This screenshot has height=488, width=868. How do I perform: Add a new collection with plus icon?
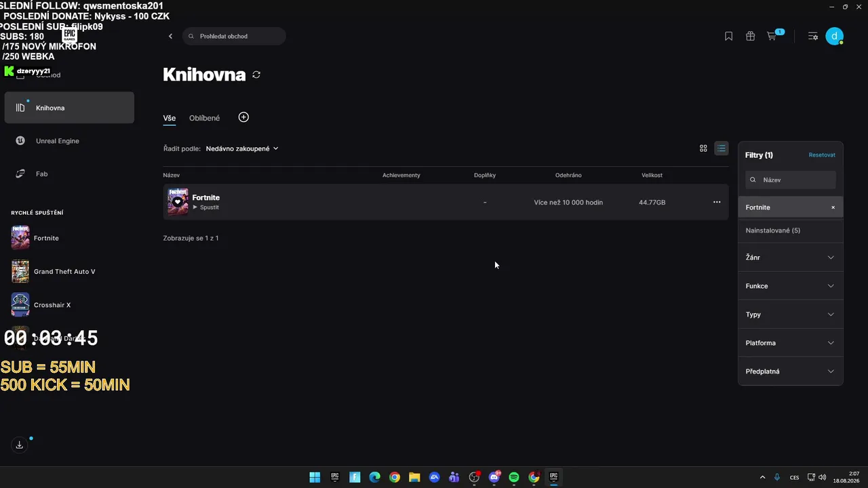(243, 117)
